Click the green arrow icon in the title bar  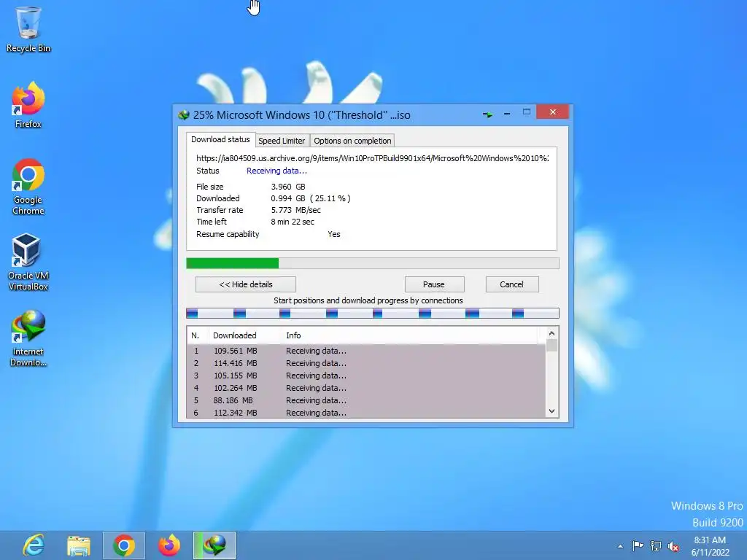point(487,114)
